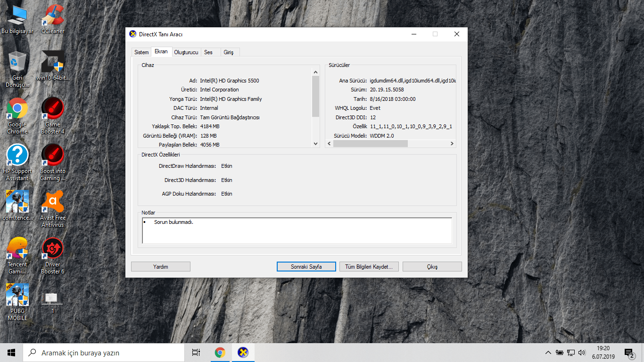Click the Sürücü Modeli value WDDM 2.0
The image size is (644, 362).
pos(382,136)
